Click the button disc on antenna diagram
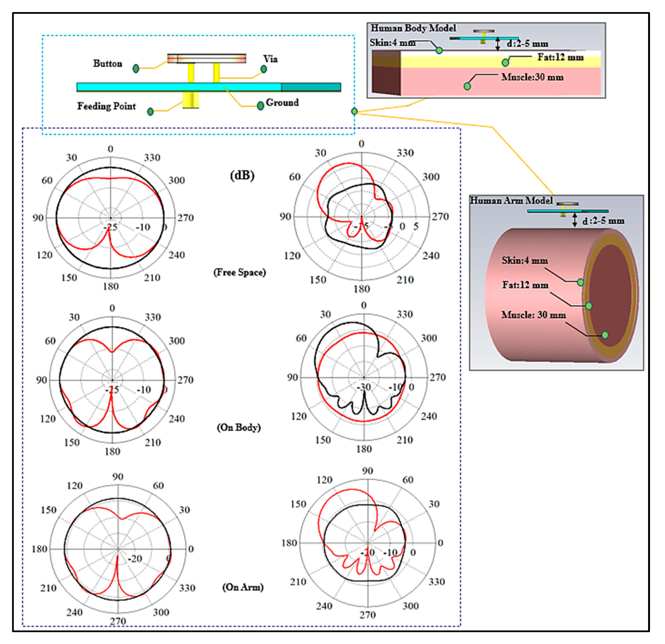Image resolution: width=665 pixels, height=644 pixels. point(207,58)
